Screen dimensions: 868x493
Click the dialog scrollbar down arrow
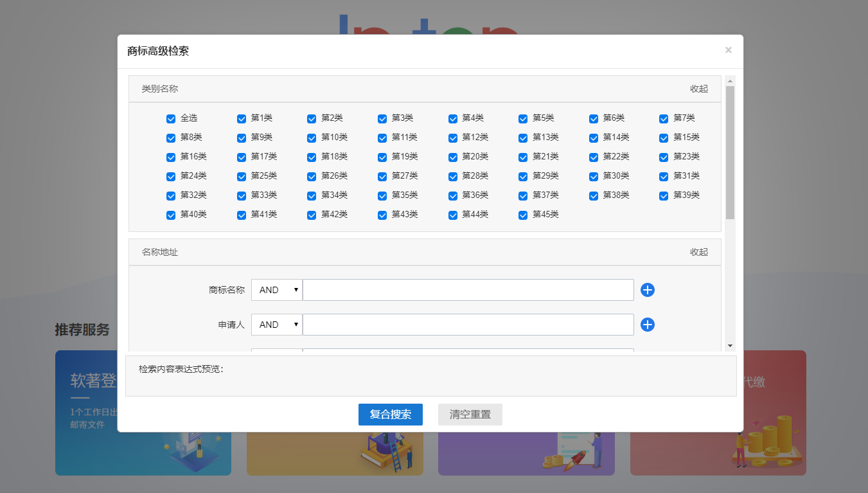730,346
